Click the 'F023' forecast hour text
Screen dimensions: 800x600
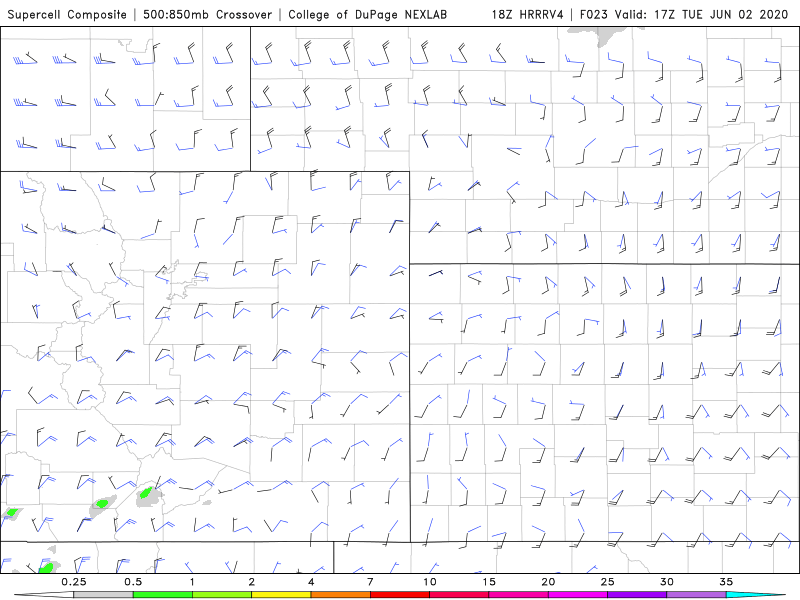[595, 14]
